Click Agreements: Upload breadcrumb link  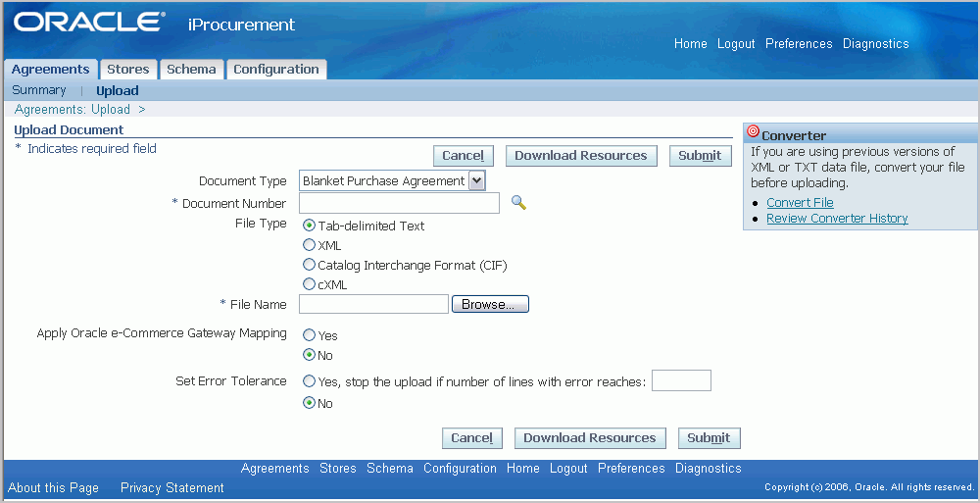[x=72, y=110]
